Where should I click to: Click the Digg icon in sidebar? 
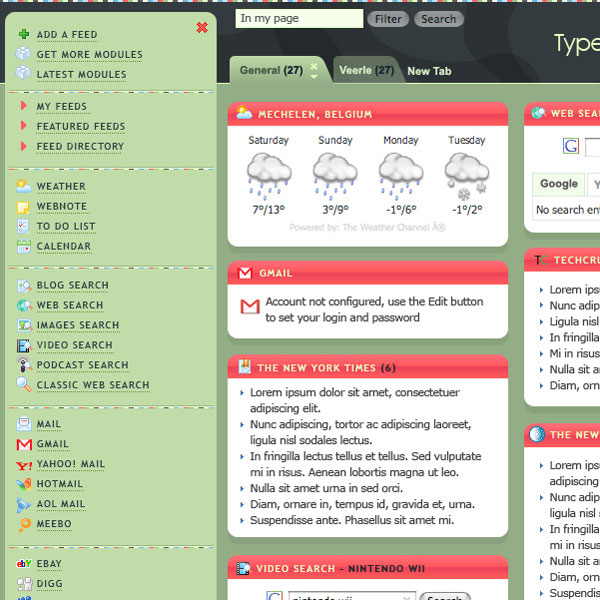24,584
